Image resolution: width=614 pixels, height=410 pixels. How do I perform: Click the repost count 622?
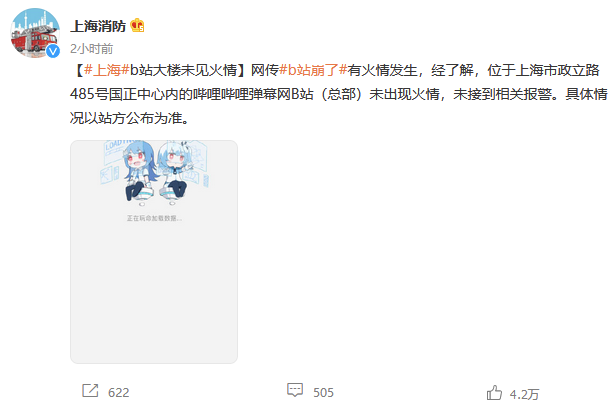(x=118, y=392)
